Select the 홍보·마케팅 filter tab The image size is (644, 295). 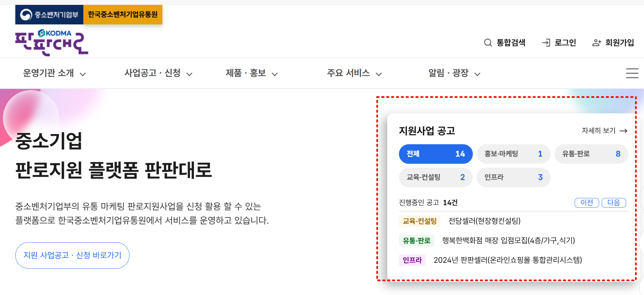(x=514, y=154)
